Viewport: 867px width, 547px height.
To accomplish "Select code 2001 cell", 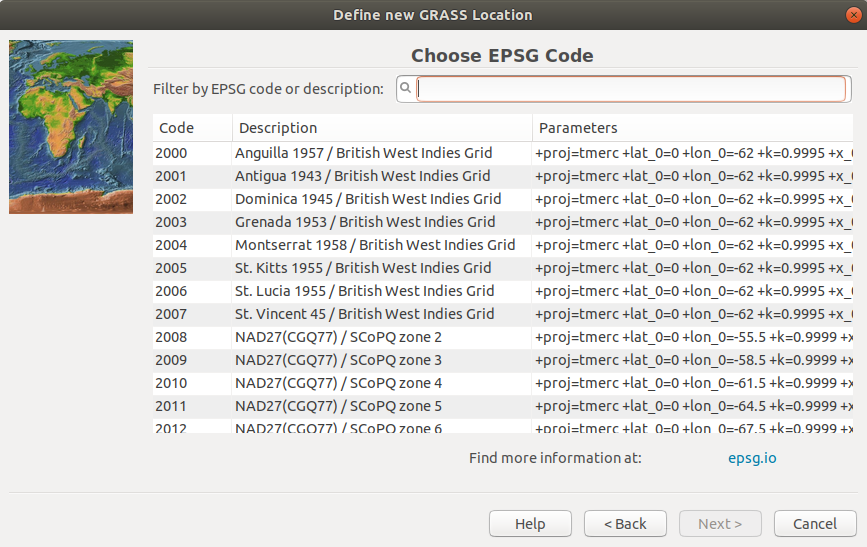I will (x=192, y=176).
